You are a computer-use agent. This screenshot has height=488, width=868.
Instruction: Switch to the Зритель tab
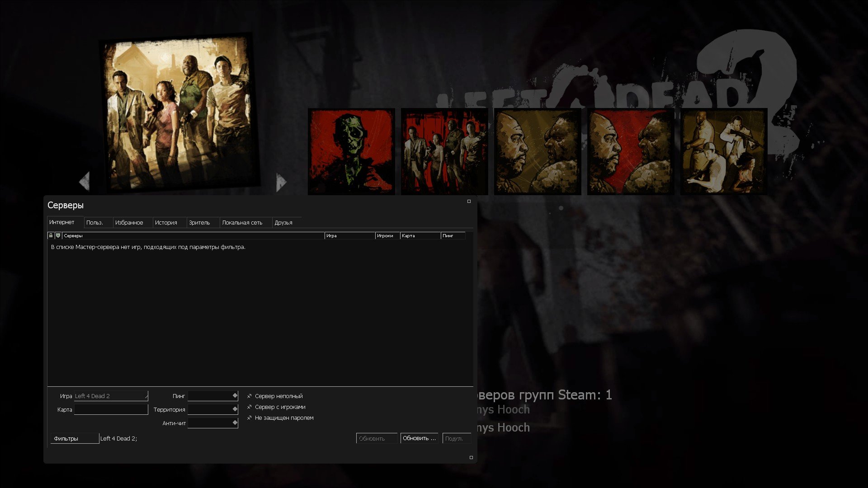tap(203, 223)
